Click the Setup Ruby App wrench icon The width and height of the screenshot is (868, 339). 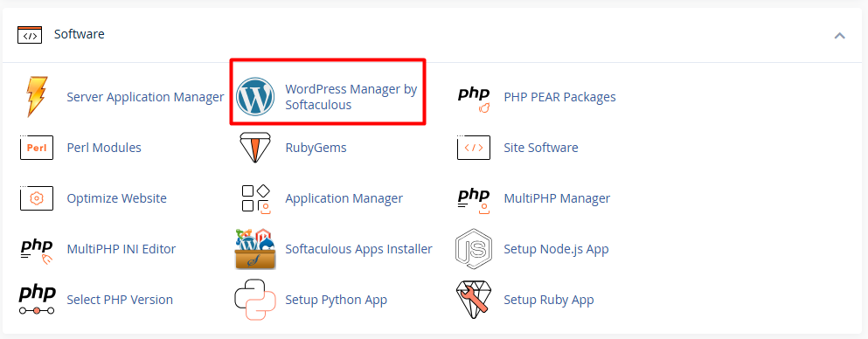click(x=474, y=300)
